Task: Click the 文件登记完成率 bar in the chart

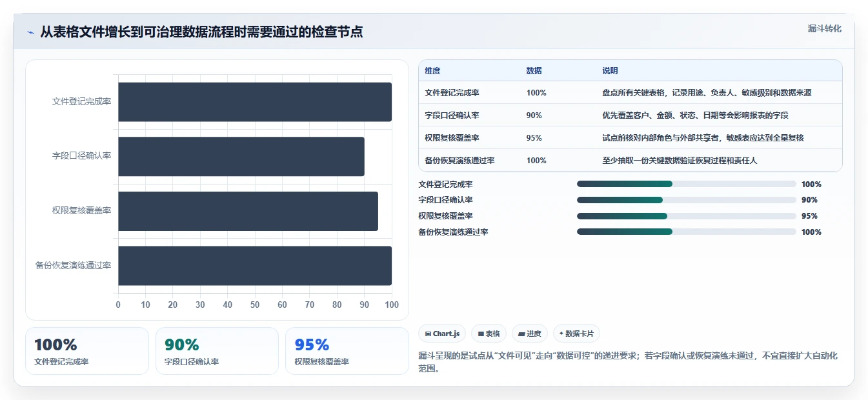Action: [x=255, y=102]
